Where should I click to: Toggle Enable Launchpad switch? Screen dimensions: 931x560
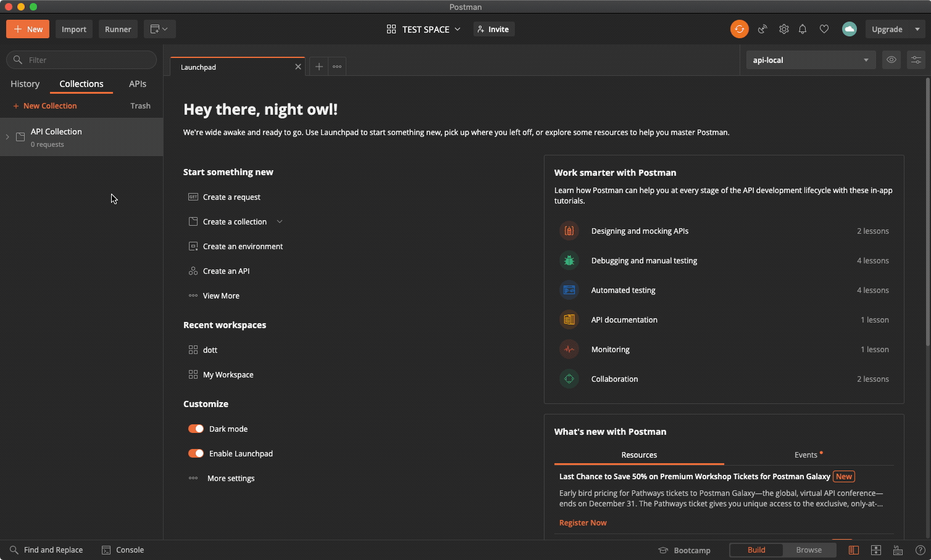[196, 453]
